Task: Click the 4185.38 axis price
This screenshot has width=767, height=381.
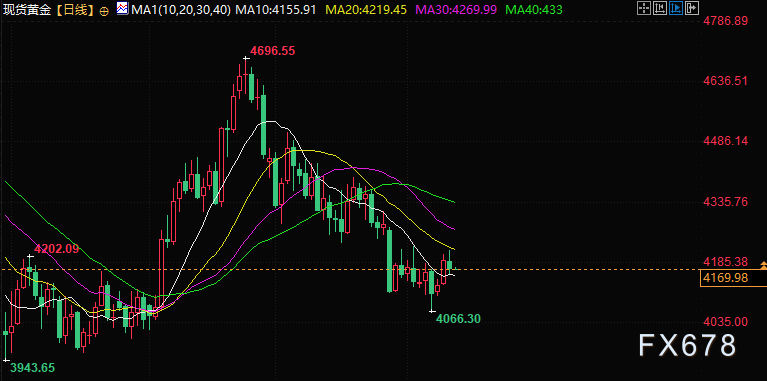Action: (725, 262)
